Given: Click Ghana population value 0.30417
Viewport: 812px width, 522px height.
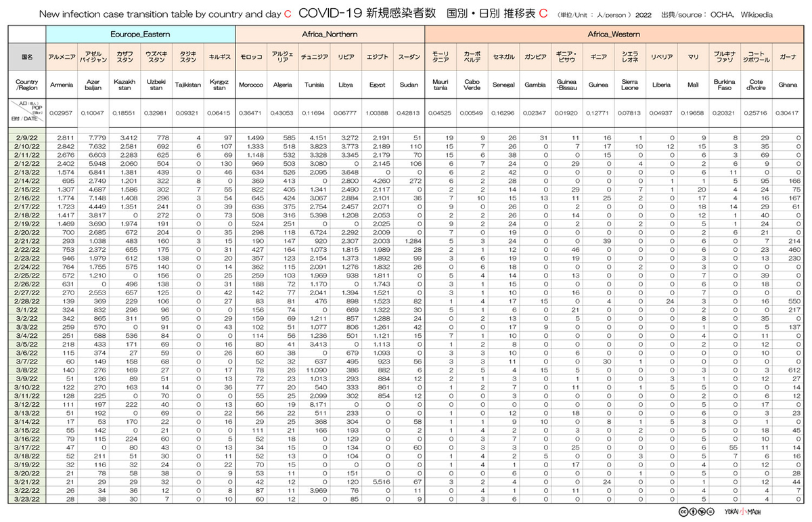Looking at the screenshot, I should pos(787,113).
